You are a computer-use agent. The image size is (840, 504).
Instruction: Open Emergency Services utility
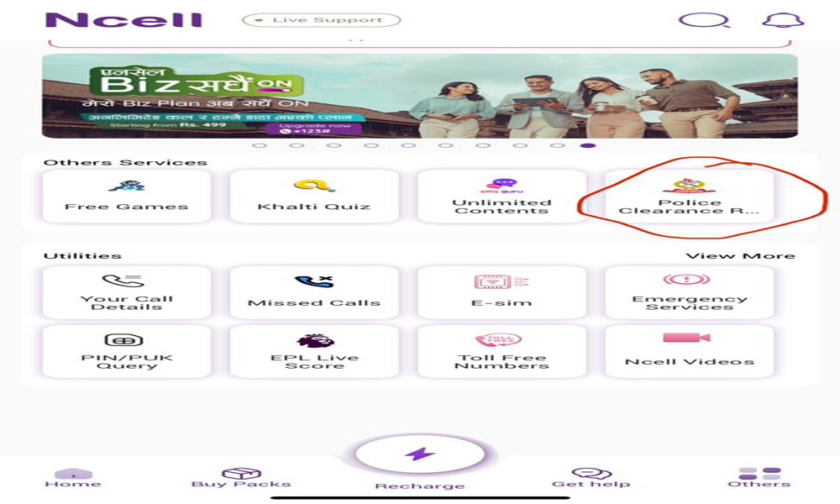[x=690, y=292]
